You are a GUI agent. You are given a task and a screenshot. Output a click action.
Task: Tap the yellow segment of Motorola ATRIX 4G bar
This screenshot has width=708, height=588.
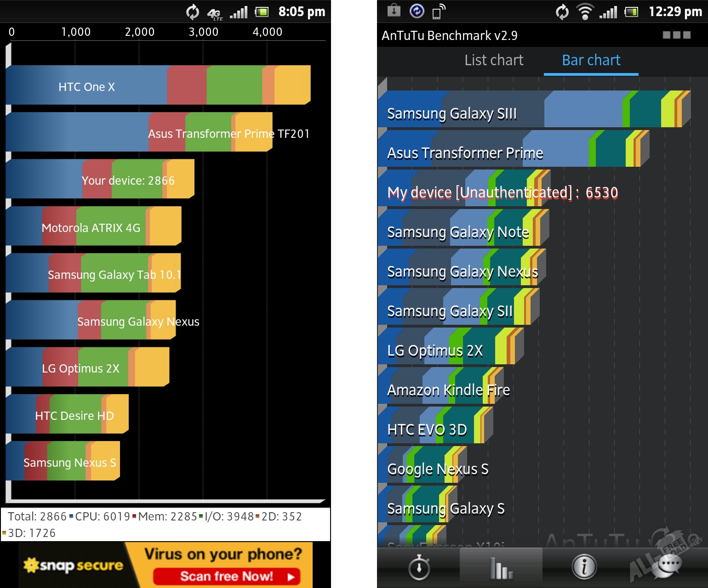165,226
